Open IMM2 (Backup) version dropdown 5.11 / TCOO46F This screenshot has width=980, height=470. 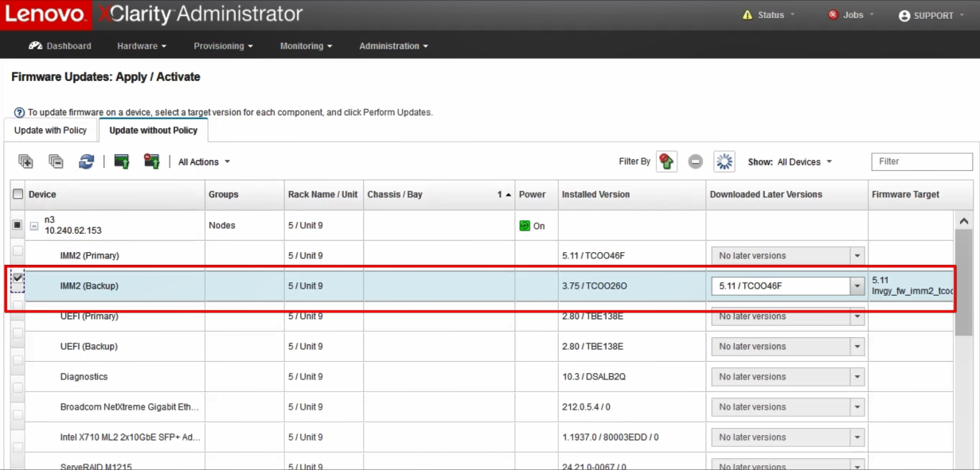pos(857,286)
